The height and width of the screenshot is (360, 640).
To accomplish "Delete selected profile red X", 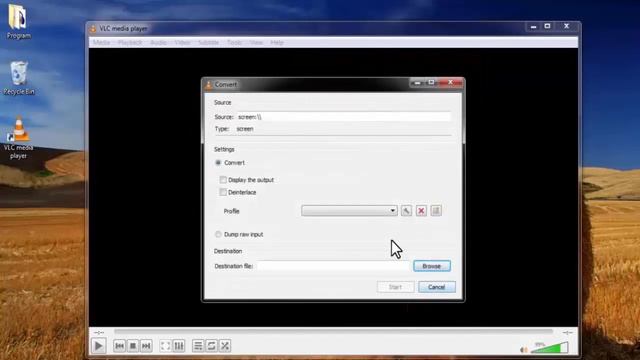I will click(x=421, y=211).
